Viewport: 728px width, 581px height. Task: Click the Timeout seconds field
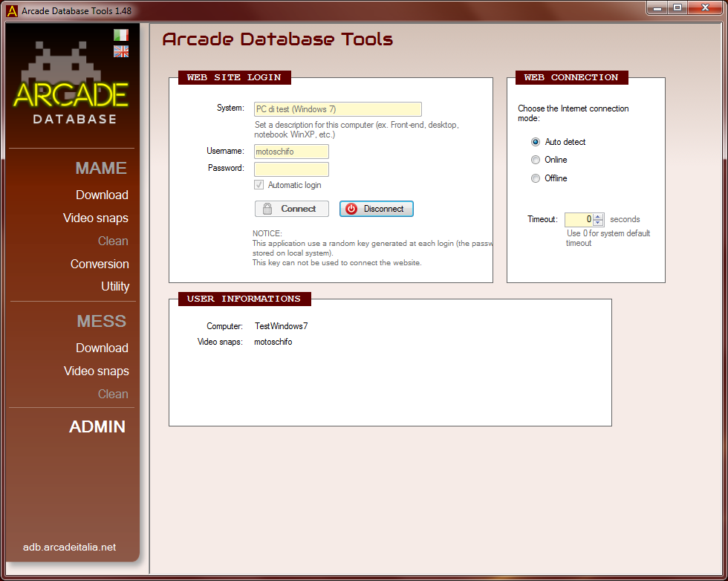click(x=579, y=219)
